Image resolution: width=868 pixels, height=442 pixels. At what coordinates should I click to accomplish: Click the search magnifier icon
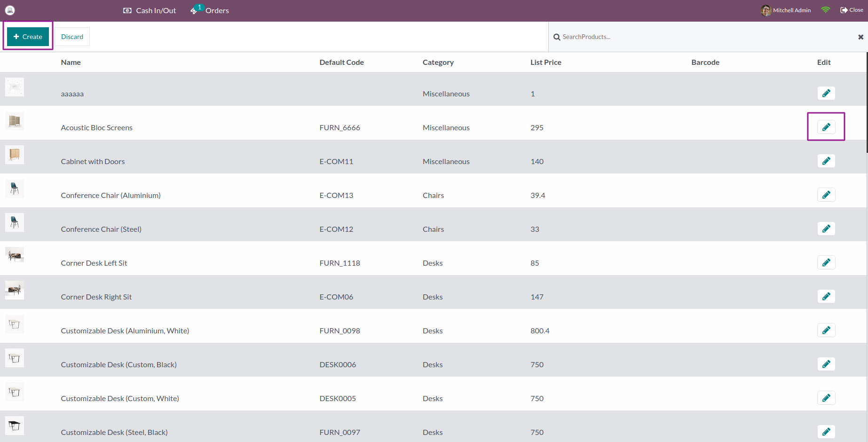(557, 37)
